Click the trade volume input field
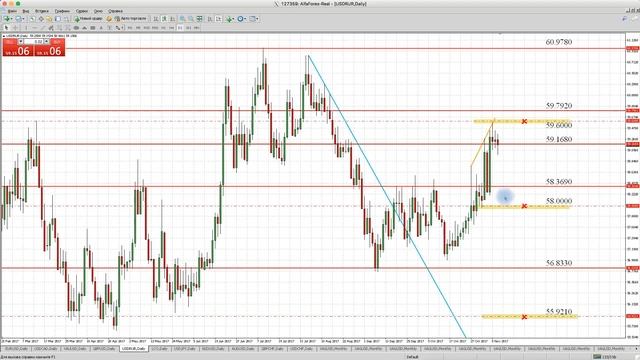Image resolution: width=640 pixels, height=360 pixels. [x=33, y=42]
